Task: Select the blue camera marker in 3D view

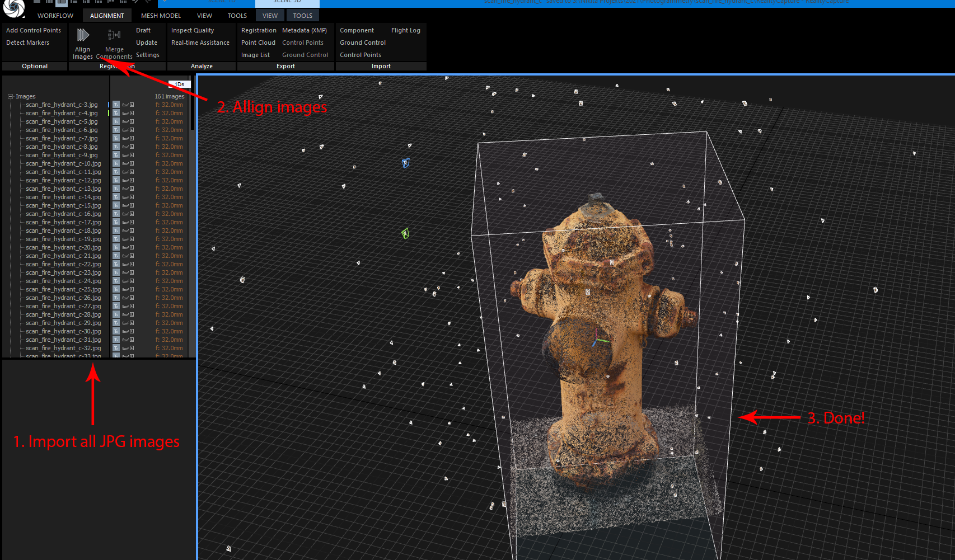Action: click(x=405, y=163)
